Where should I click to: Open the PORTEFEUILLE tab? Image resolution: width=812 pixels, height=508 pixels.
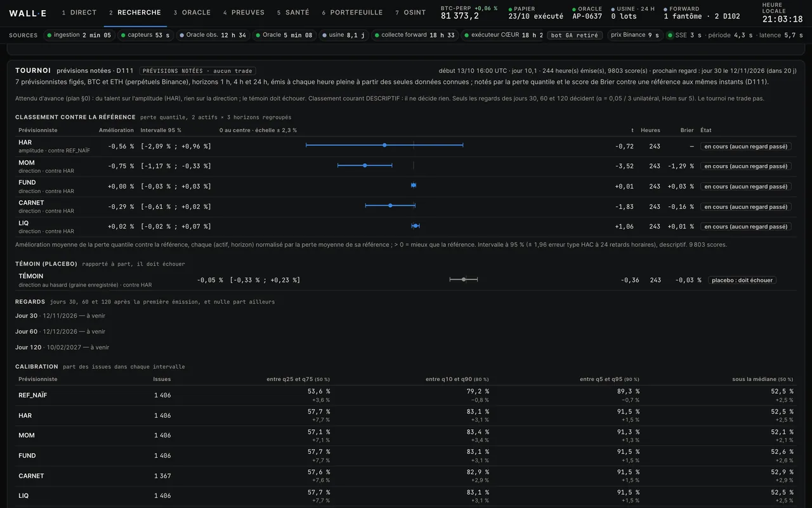(x=352, y=13)
